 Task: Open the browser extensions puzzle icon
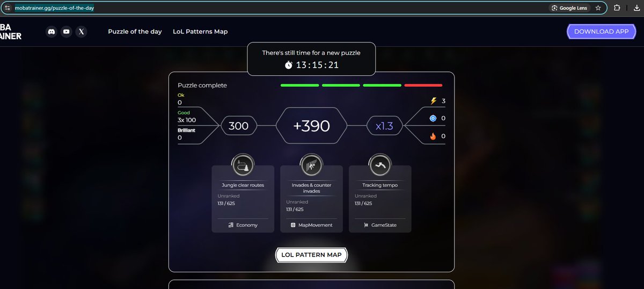[x=617, y=8]
